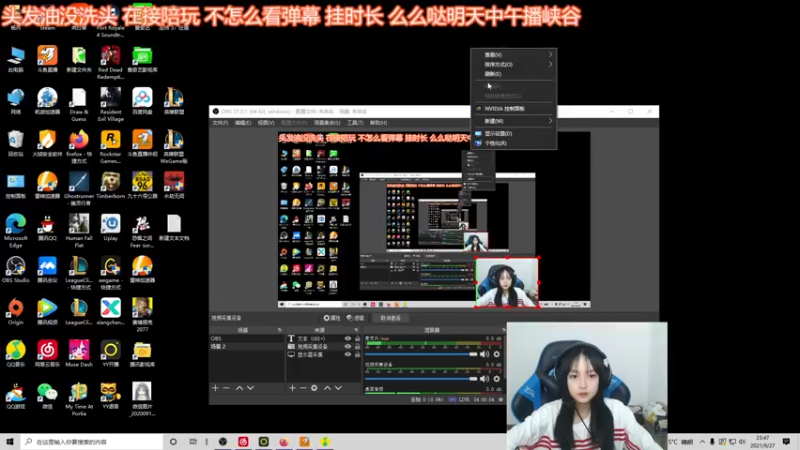Add a source with OBS plus button
The height and width of the screenshot is (450, 800).
click(292, 388)
